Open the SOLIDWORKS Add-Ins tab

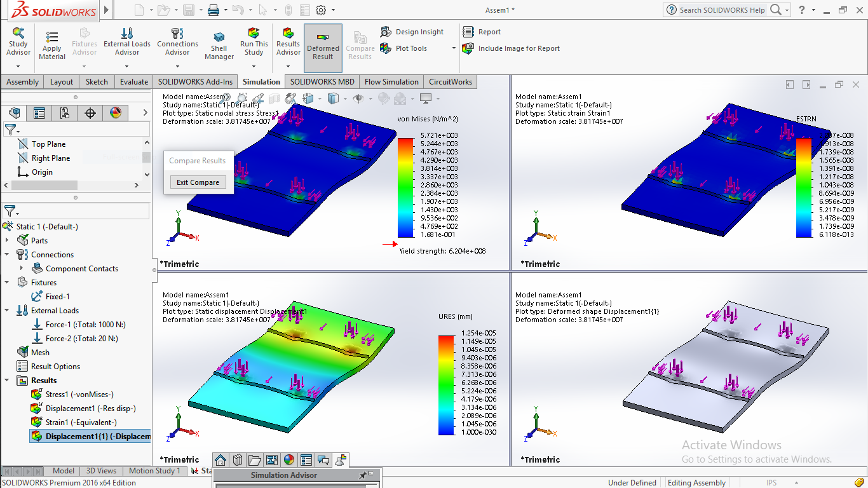tap(196, 82)
